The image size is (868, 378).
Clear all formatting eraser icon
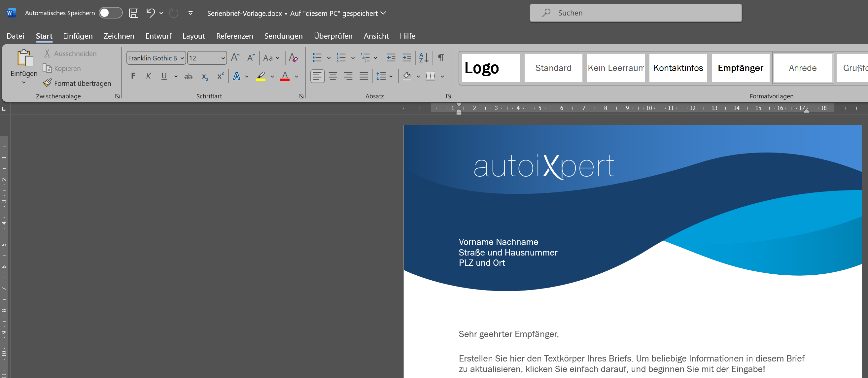coord(293,58)
